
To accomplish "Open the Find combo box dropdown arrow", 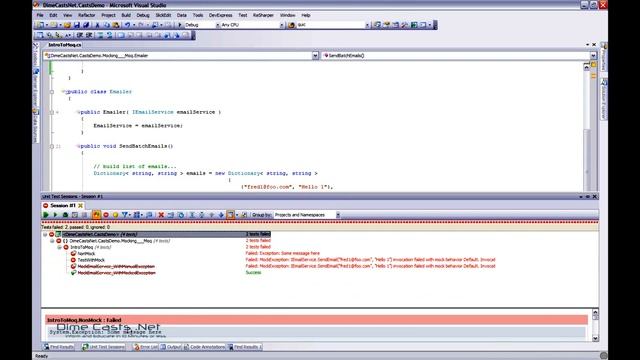I will point(367,25).
